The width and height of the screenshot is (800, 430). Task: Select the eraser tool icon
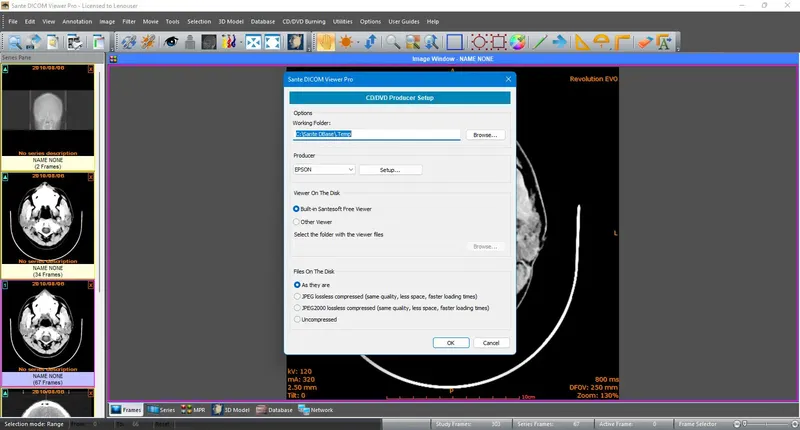(645, 42)
